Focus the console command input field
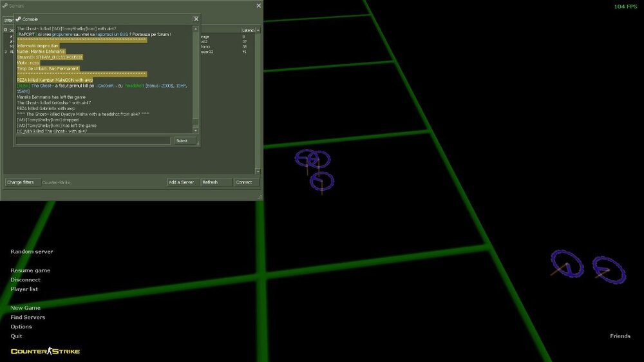The width and height of the screenshot is (644, 362). point(93,140)
